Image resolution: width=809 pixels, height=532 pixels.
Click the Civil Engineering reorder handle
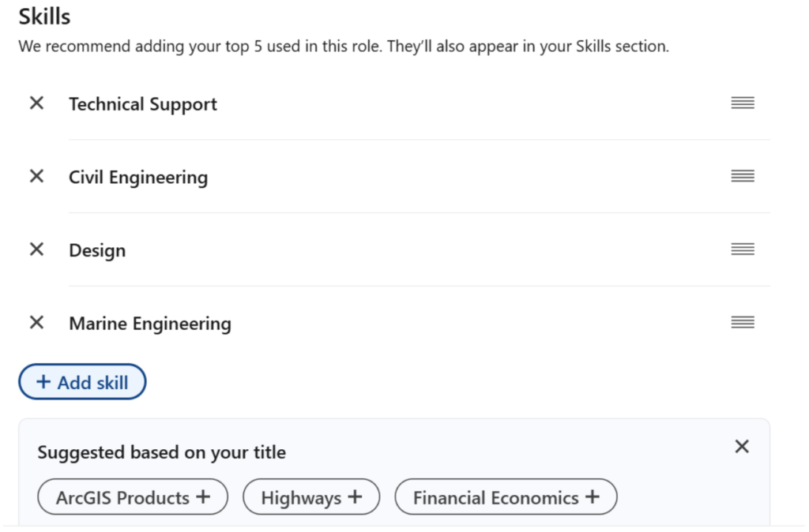[x=743, y=176]
